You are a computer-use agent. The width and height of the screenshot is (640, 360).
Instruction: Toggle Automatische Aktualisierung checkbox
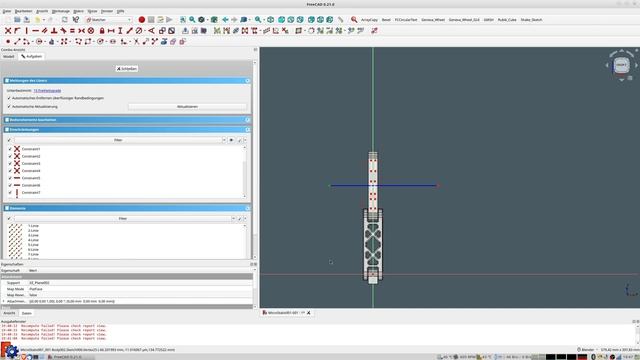[9, 107]
